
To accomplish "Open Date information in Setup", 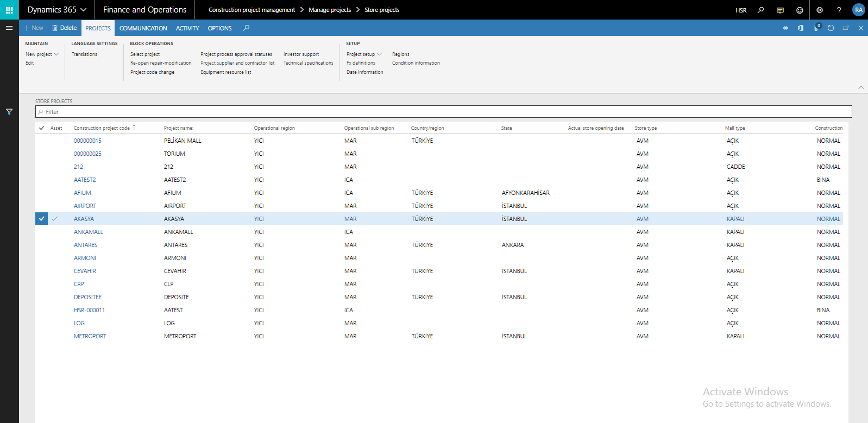I will click(x=364, y=72).
